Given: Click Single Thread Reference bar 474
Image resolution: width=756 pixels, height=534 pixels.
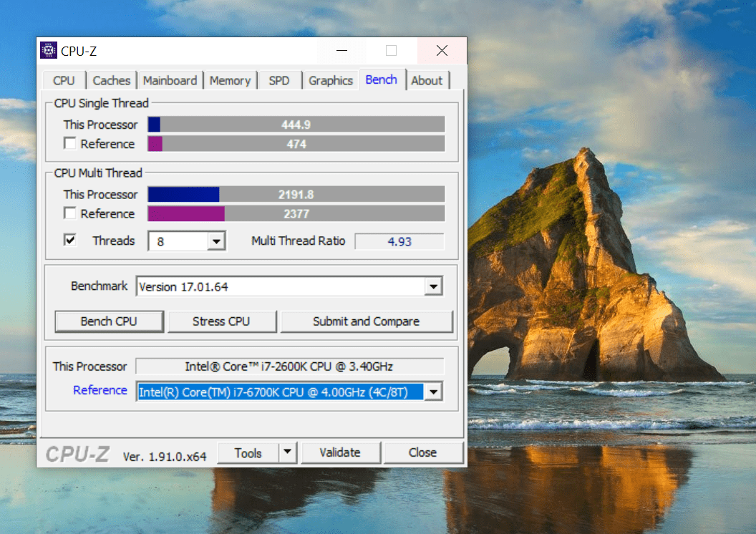Looking at the screenshot, I should [296, 144].
